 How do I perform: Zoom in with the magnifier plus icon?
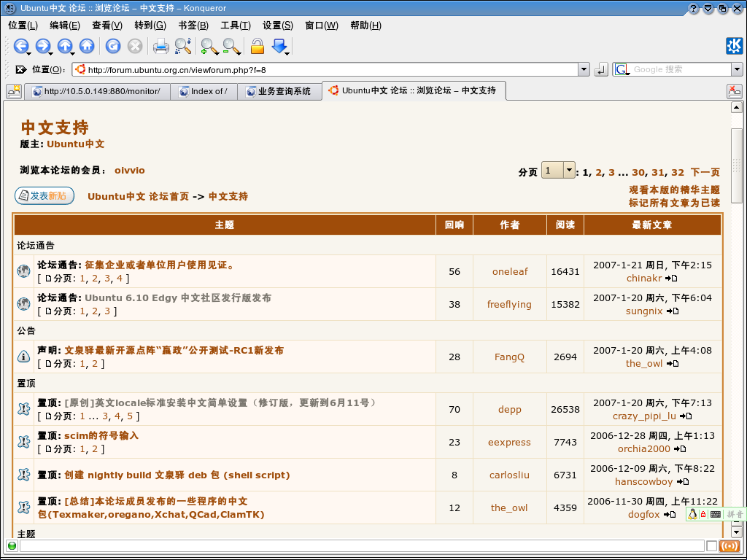point(209,46)
